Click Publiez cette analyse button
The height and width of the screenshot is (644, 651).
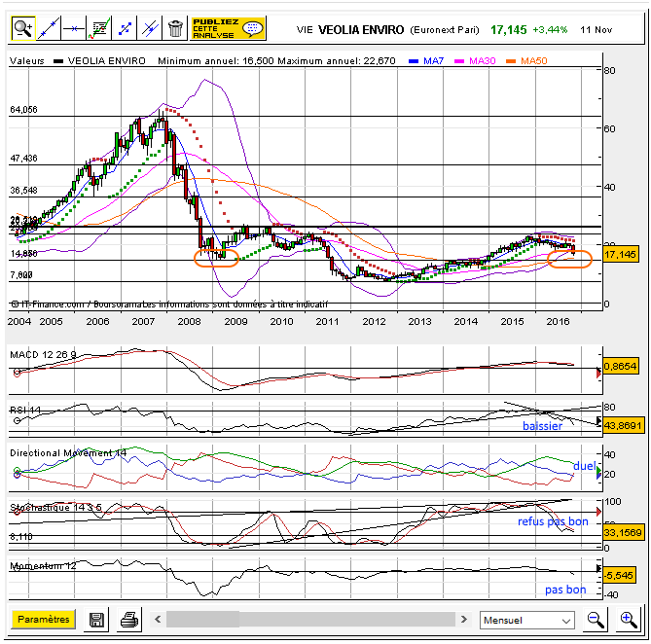coord(228,28)
